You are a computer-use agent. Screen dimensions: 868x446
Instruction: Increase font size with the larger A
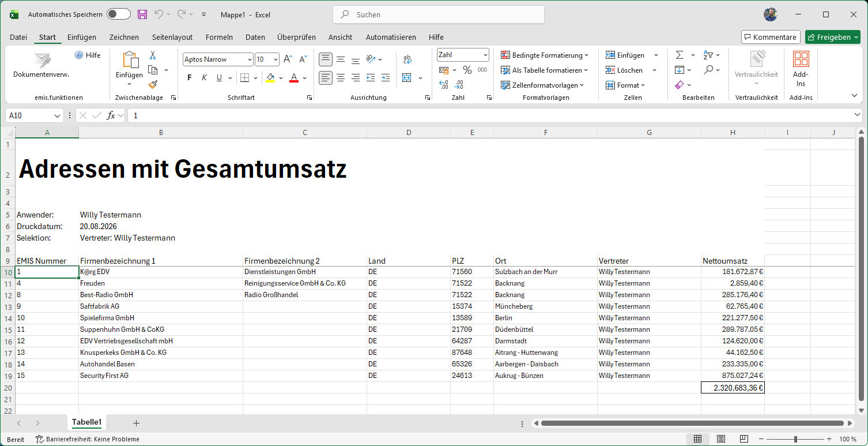288,59
